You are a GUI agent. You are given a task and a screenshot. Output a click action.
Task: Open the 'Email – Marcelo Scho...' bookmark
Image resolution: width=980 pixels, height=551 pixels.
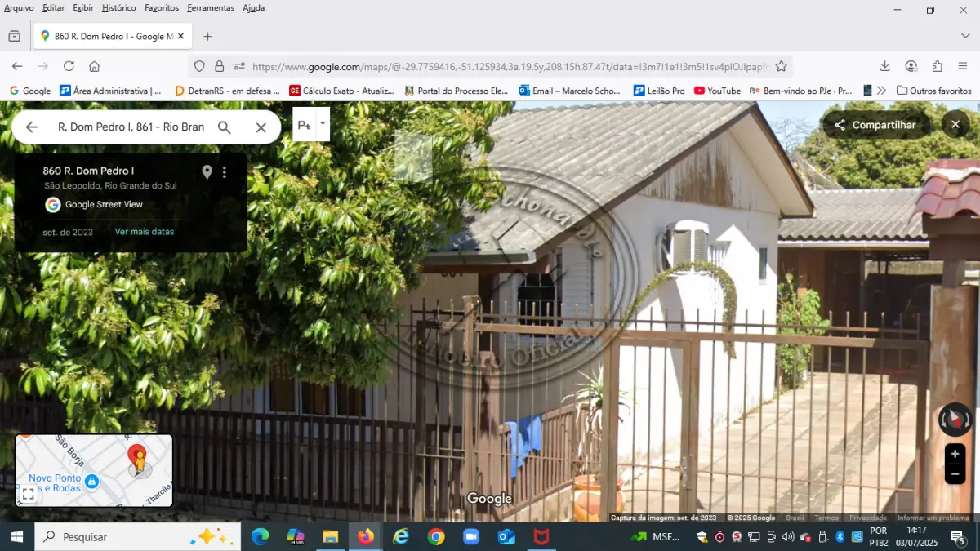[x=570, y=91]
